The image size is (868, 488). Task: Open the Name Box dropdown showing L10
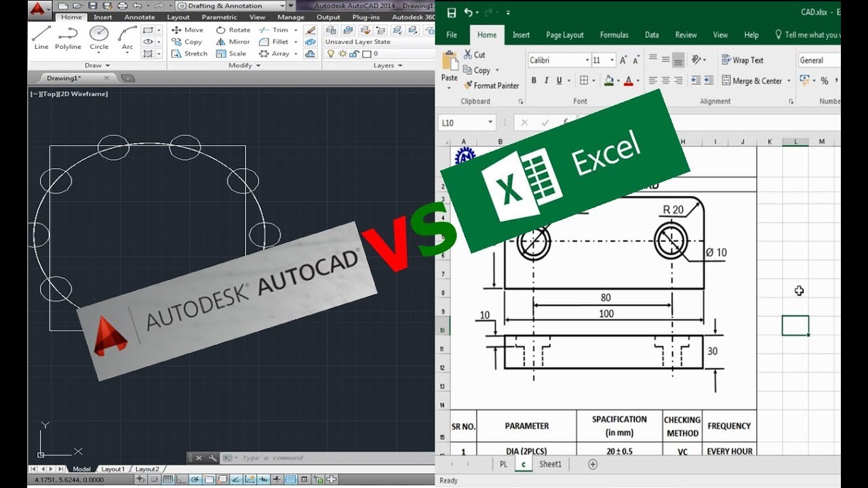(x=490, y=123)
